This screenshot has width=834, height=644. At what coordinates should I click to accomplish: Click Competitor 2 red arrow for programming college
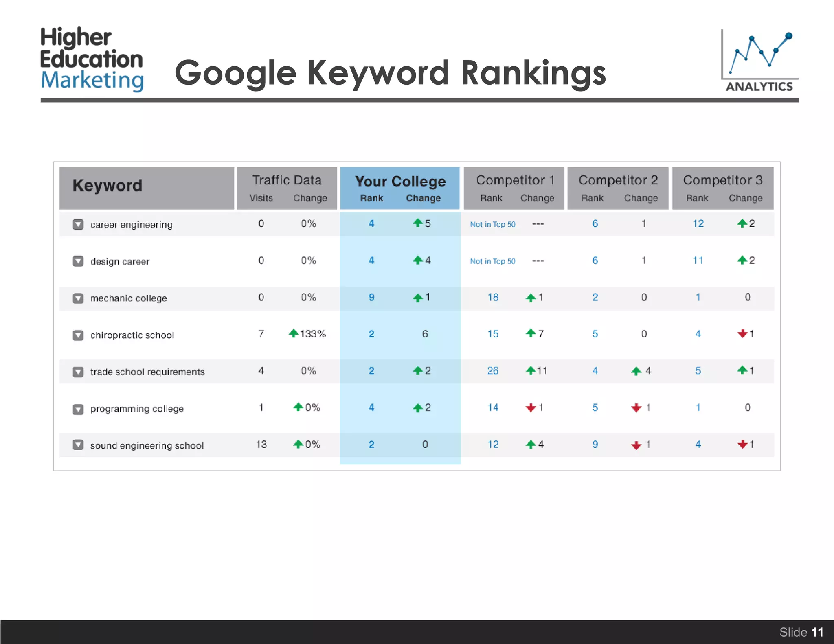[636, 408]
